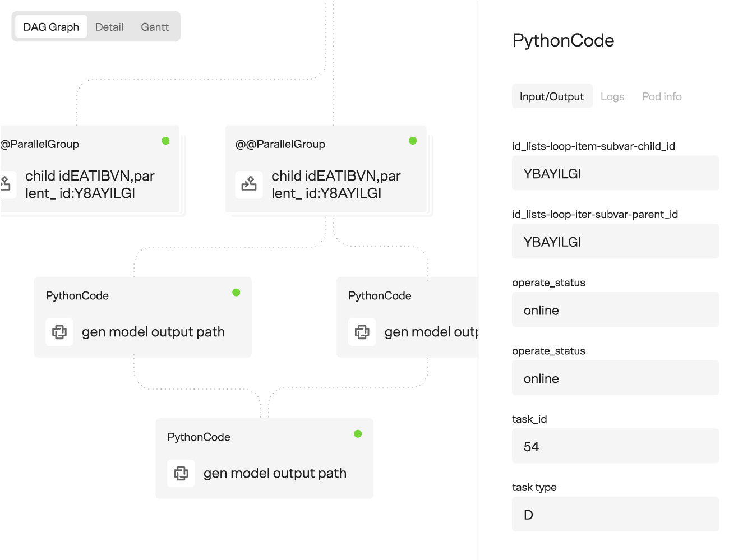Viewport: 752px width, 560px height.
Task: Click green status dot on bottom PythonCode node
Action: click(x=358, y=433)
